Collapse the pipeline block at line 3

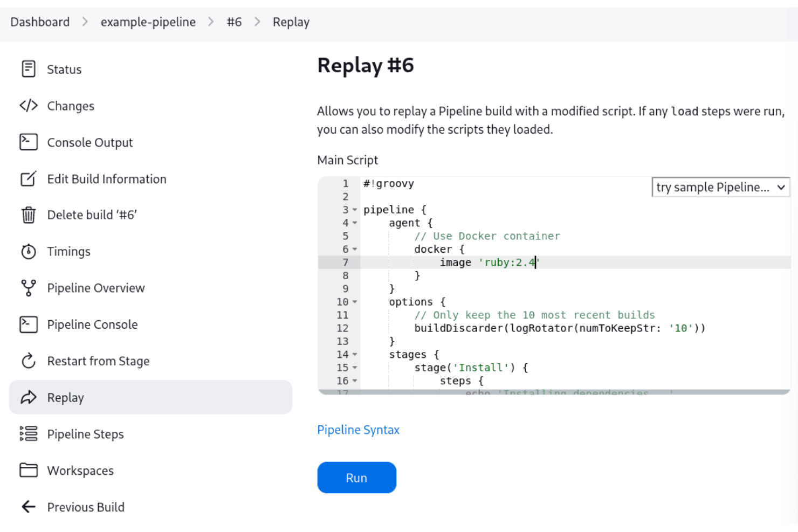click(355, 210)
